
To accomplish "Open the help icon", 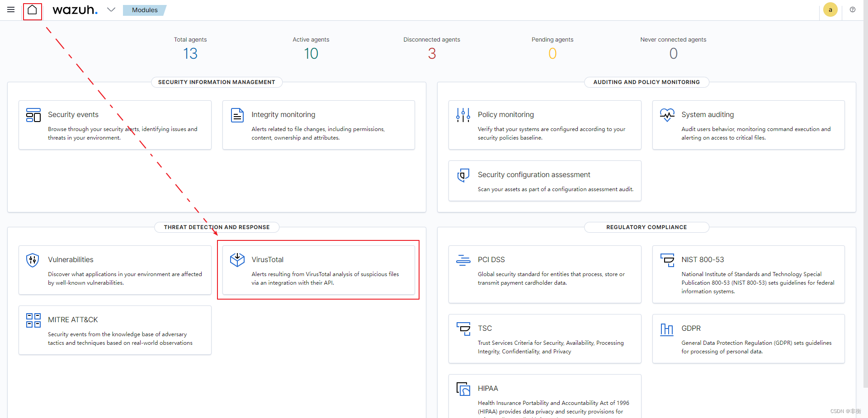I will (x=853, y=9).
